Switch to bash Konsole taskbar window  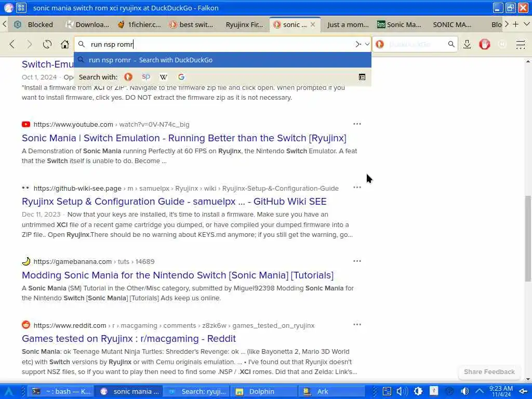[61, 392]
